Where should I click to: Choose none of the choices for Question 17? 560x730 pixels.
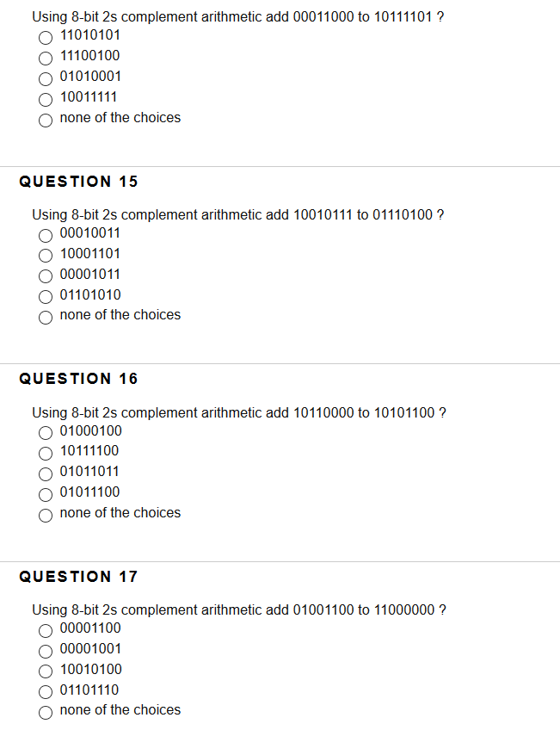46,713
